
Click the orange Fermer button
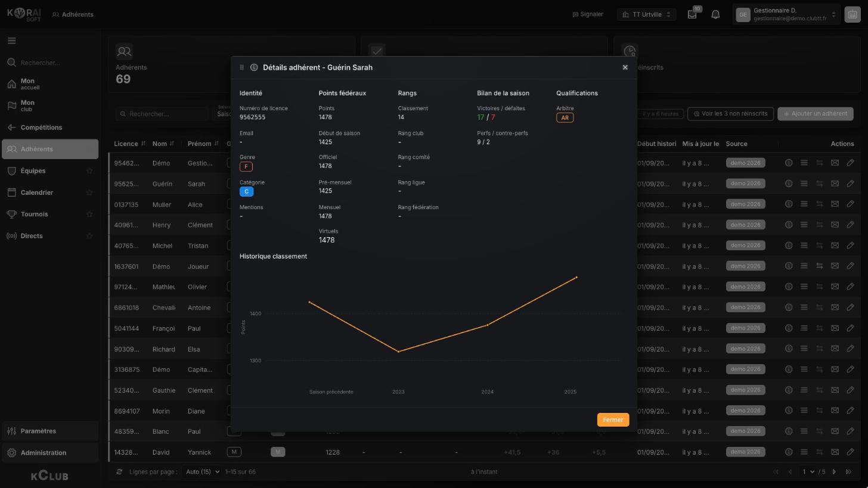coord(613,420)
